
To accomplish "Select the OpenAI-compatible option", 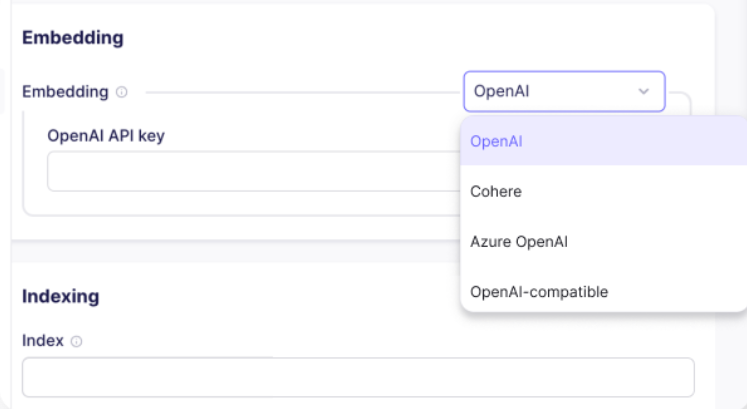I will [x=604, y=291].
